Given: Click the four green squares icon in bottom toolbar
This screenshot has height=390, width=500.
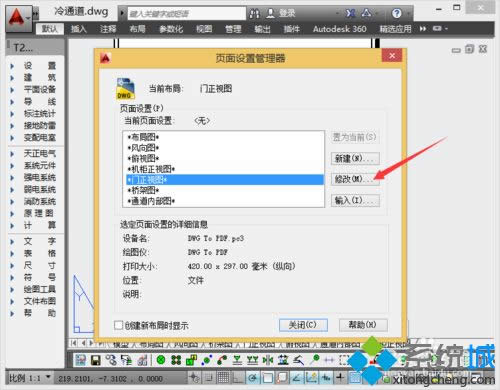Looking at the screenshot, I should [176, 360].
